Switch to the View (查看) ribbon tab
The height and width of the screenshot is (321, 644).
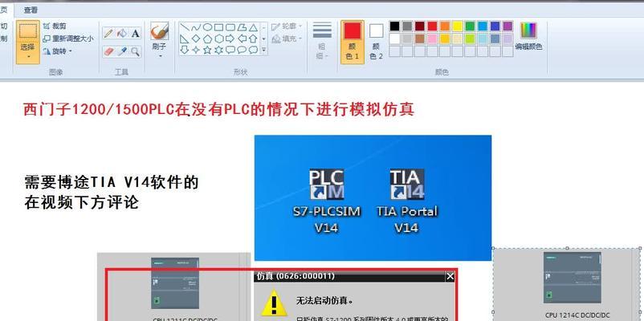[x=31, y=10]
